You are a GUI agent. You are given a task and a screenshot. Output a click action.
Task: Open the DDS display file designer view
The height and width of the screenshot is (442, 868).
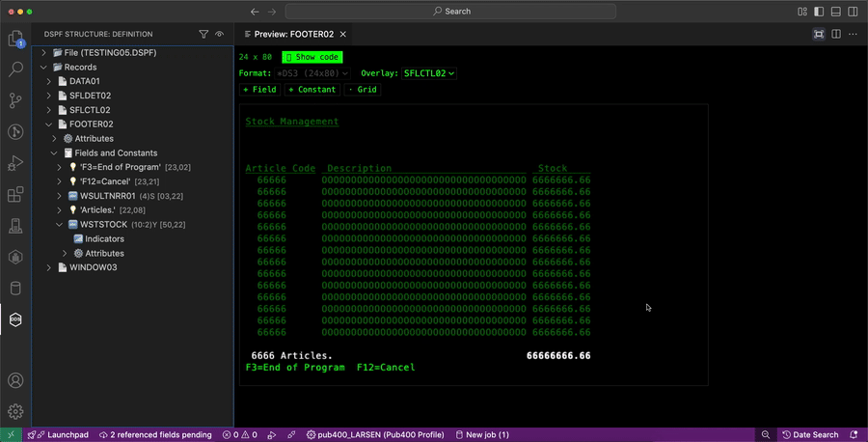tap(15, 319)
